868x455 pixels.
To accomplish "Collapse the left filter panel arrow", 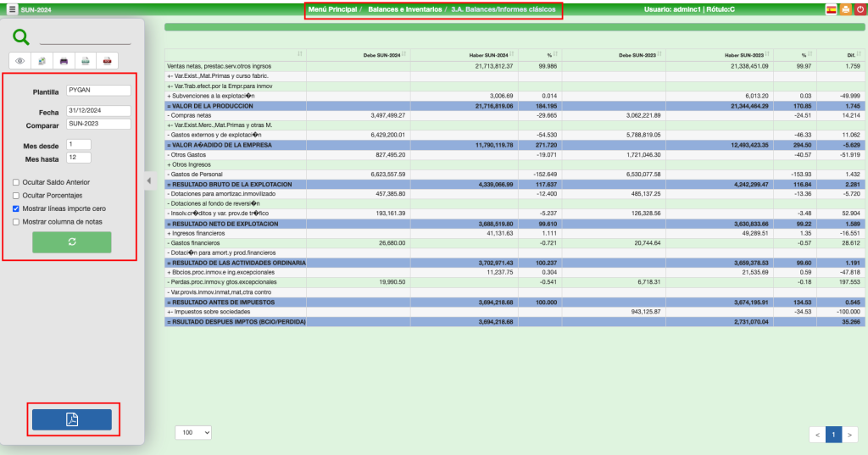I will click(149, 180).
